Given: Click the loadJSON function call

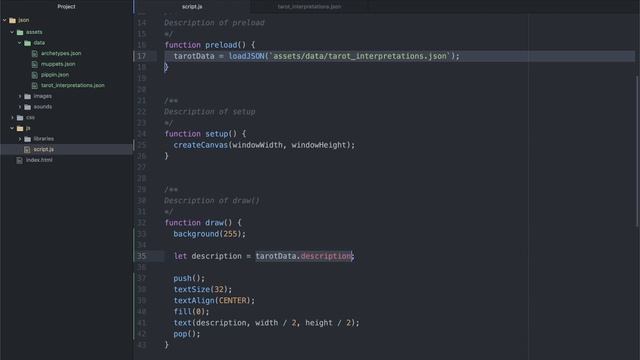Looking at the screenshot, I should pyautogui.click(x=246, y=56).
